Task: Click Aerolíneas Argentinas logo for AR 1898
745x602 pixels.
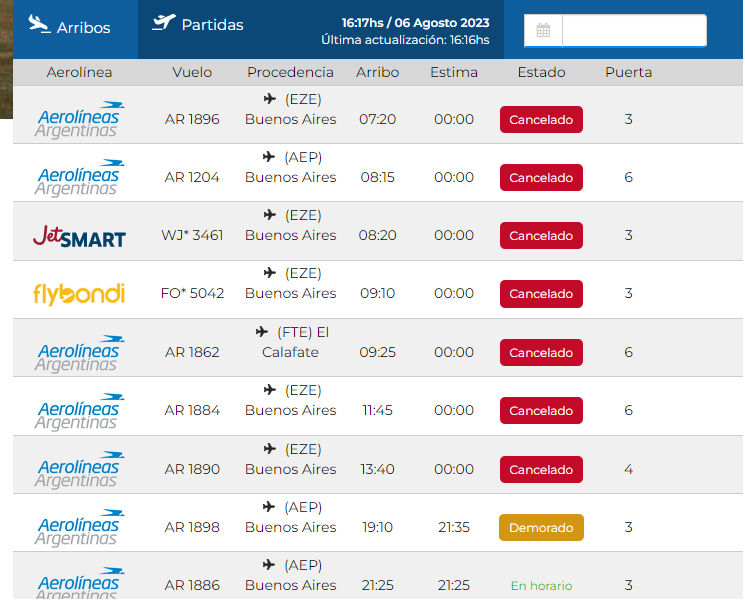Action: click(79, 527)
